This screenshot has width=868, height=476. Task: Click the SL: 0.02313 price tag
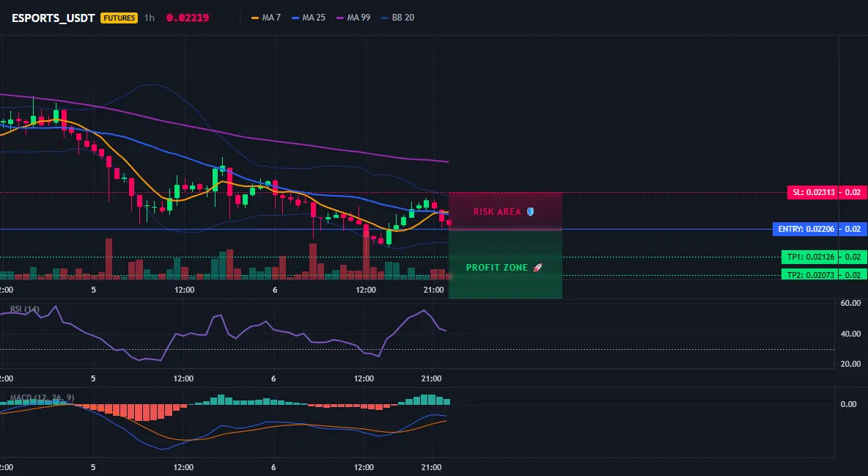tap(812, 193)
